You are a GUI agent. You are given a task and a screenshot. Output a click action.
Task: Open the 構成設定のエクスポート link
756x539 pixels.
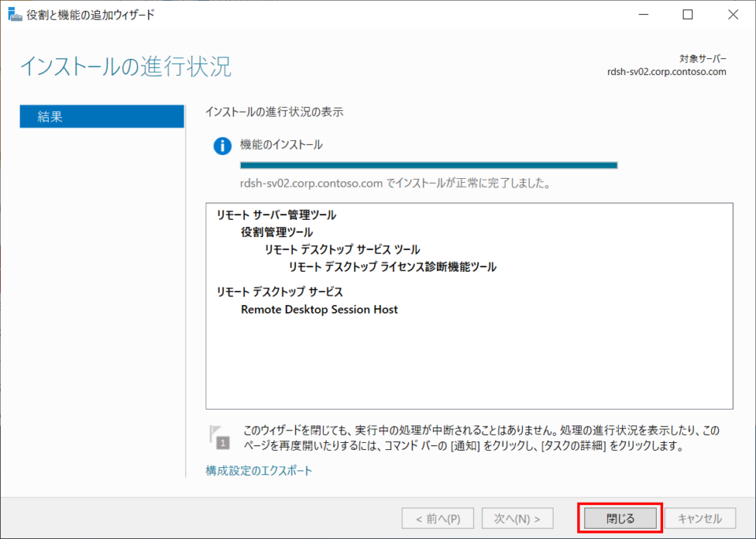[x=259, y=470]
